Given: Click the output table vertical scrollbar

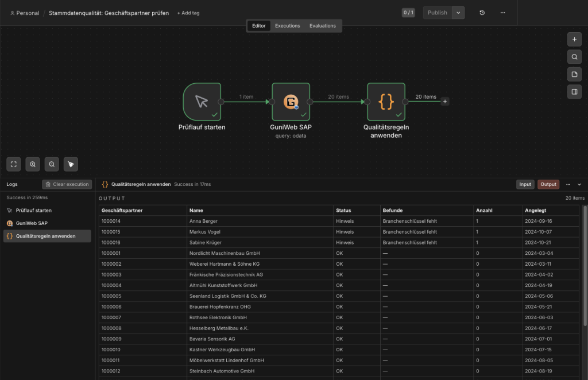Looking at the screenshot, I should [585, 266].
